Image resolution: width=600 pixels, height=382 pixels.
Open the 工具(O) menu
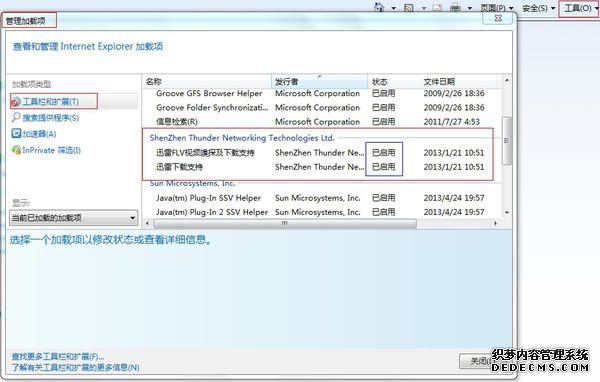pos(580,8)
